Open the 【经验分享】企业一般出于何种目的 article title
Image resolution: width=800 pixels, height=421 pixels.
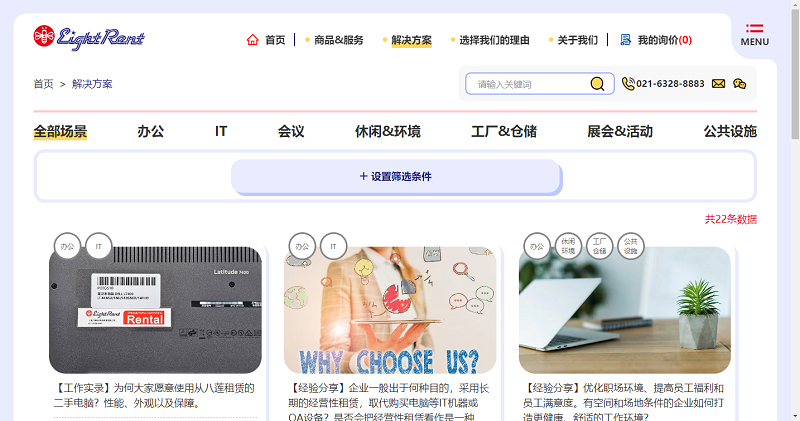click(389, 403)
